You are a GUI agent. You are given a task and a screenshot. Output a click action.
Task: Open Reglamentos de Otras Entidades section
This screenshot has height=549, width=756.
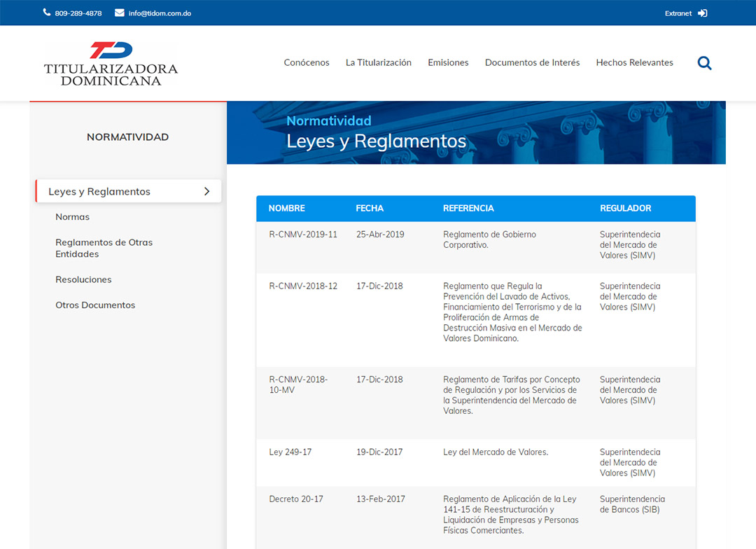point(104,248)
